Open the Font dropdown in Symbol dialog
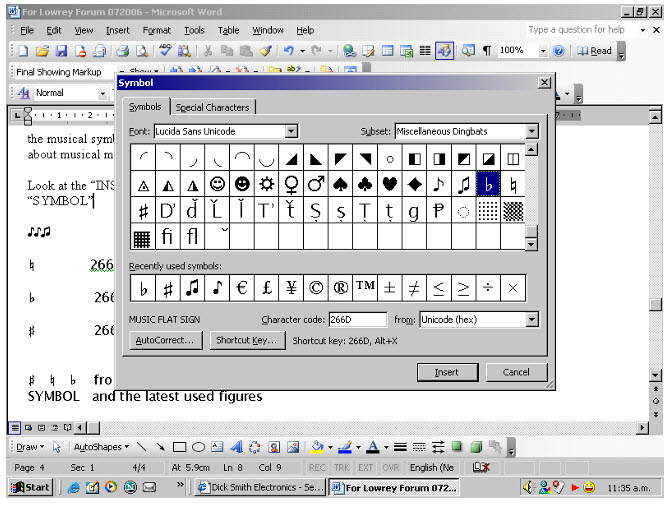The image size is (670, 506). coord(291,131)
